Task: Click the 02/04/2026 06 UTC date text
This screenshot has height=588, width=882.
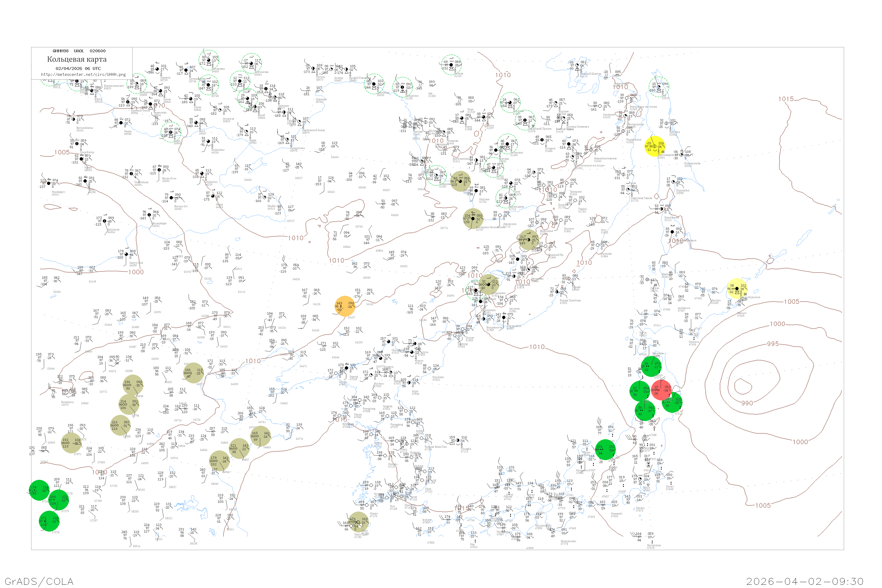Action: tap(78, 69)
